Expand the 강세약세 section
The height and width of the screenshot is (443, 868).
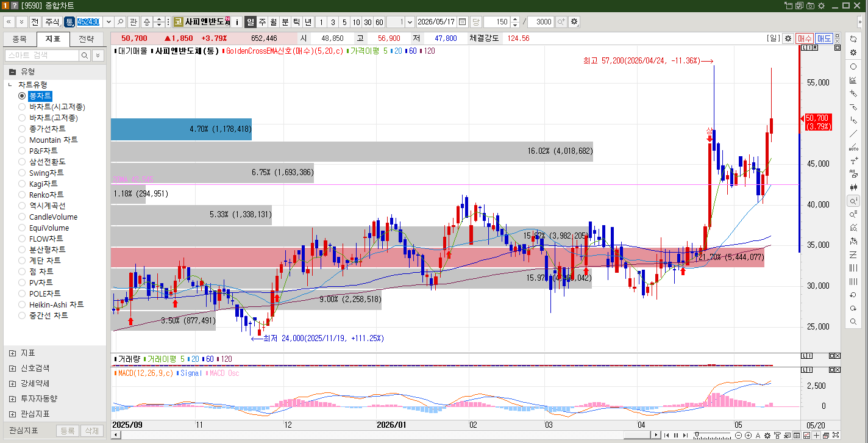click(13, 383)
